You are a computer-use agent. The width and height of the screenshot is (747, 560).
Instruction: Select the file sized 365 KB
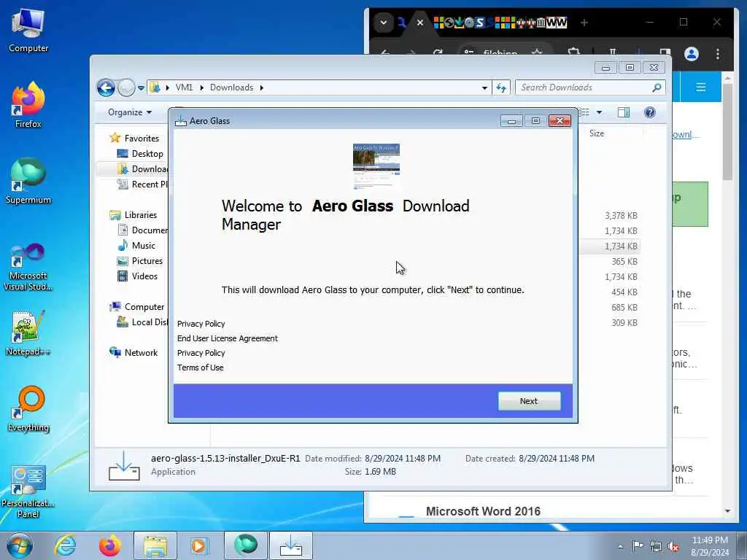624,262
